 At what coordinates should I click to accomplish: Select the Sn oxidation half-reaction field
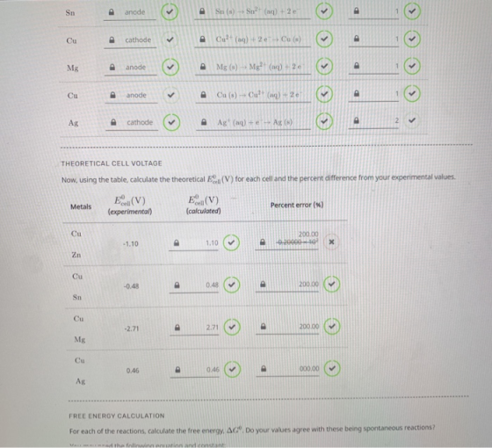[x=253, y=12]
